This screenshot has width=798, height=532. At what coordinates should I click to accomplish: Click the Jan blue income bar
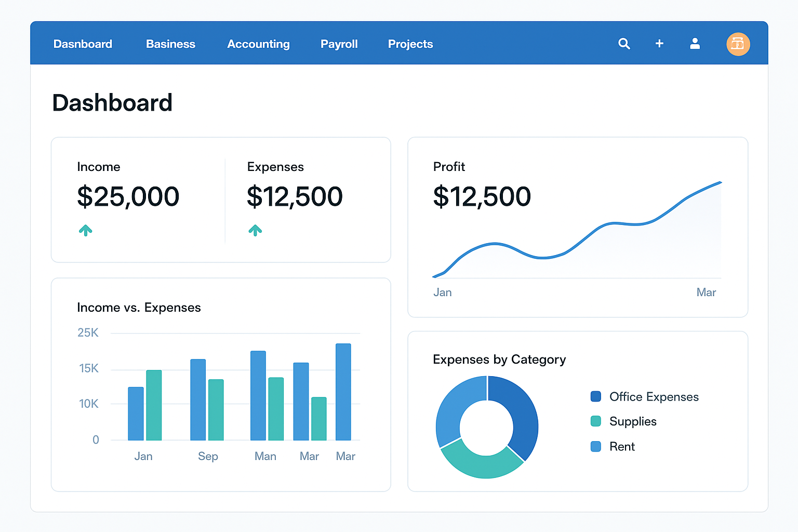[x=136, y=414]
